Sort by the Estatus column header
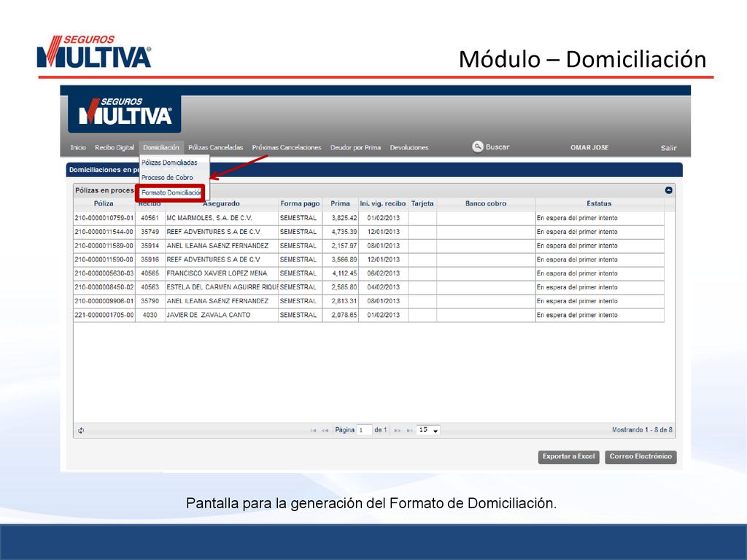The height and width of the screenshot is (560, 747). (x=600, y=203)
